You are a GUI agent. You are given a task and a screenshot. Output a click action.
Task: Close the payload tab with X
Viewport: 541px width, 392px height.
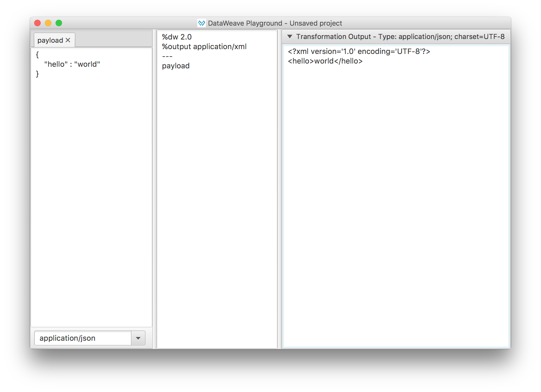68,40
